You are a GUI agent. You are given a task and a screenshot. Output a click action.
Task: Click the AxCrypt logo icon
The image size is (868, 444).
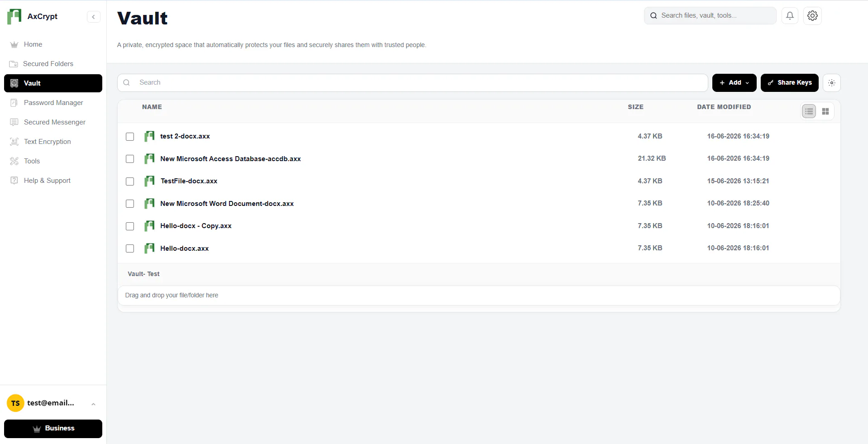click(x=14, y=16)
